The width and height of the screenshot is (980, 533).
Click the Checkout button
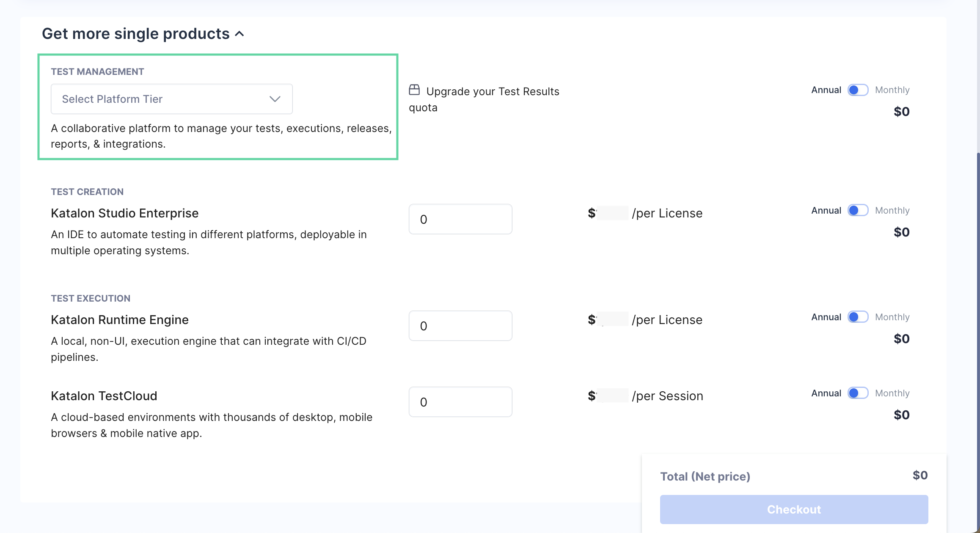pos(794,509)
